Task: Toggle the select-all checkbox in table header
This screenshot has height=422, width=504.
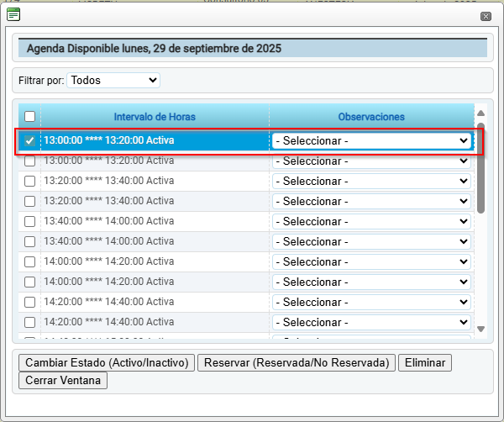Action: tap(30, 117)
